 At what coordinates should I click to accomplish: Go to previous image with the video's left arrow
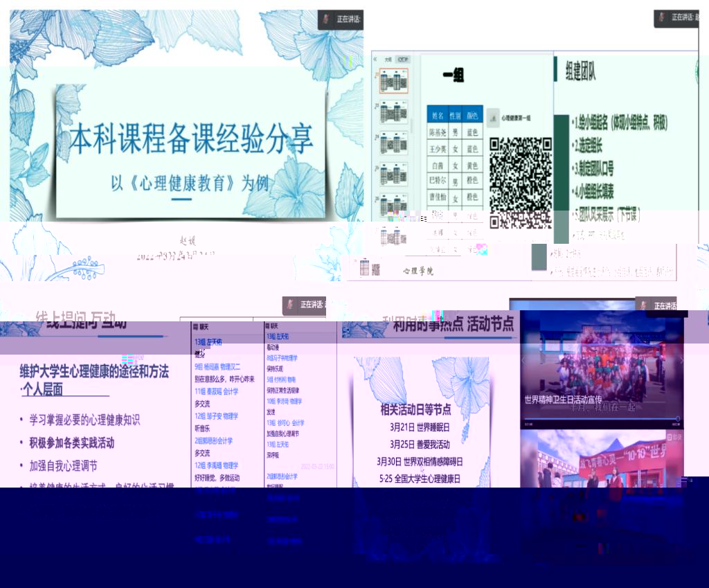524,361
